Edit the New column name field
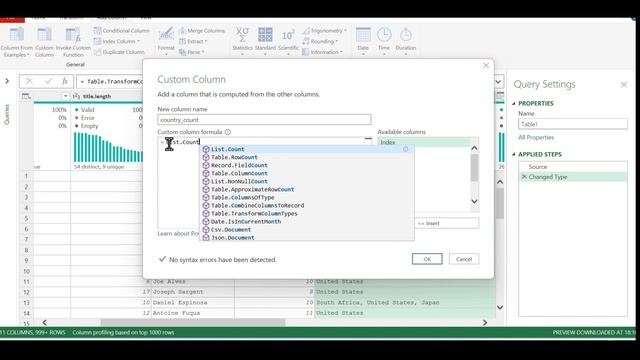Viewport: 640px width, 360px height. click(x=264, y=120)
